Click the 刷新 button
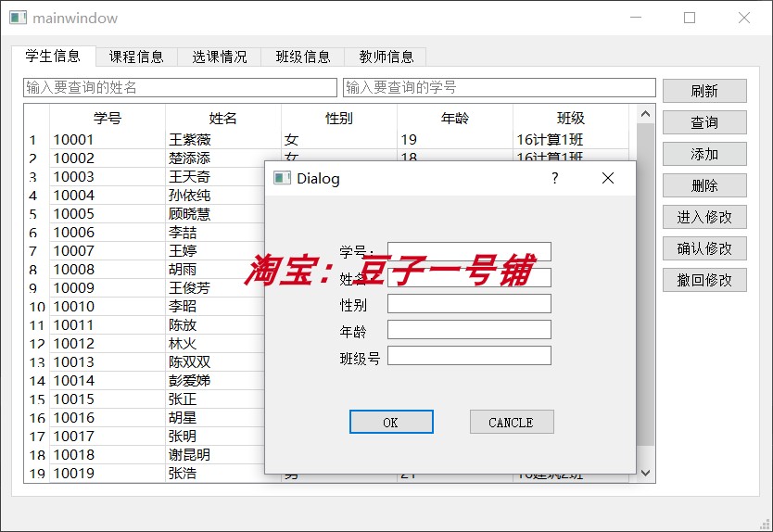773x532 pixels. (704, 91)
